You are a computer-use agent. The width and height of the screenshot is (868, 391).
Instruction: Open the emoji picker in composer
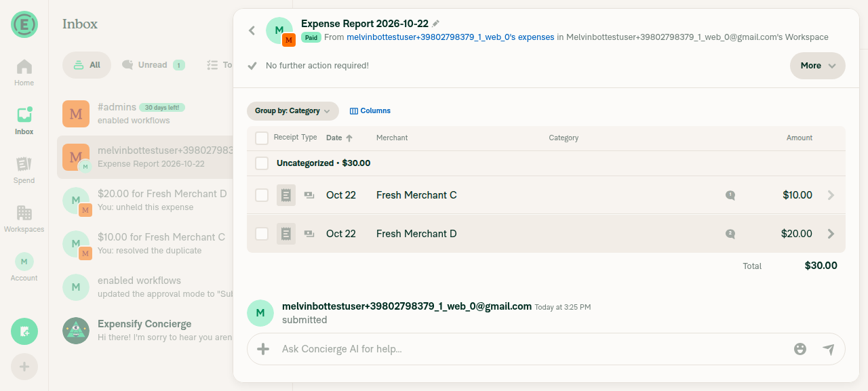point(800,349)
